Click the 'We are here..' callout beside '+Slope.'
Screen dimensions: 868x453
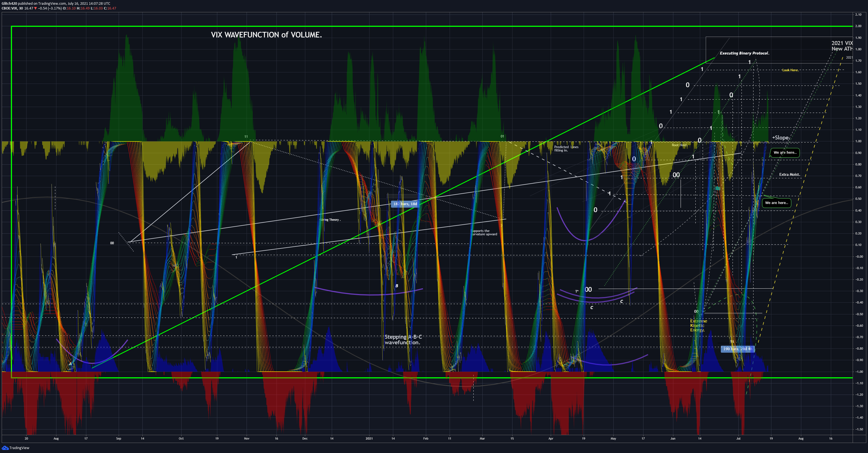pyautogui.click(x=785, y=153)
